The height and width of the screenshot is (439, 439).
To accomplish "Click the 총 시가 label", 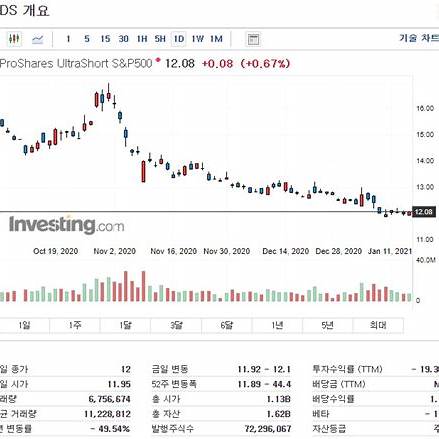I will [x=166, y=399].
